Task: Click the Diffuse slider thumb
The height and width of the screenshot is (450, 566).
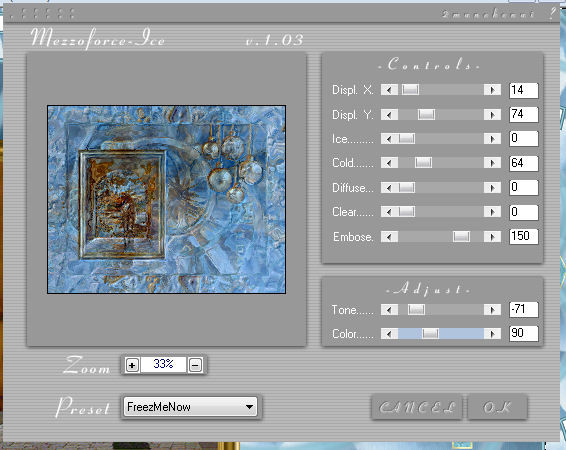Action: point(406,188)
